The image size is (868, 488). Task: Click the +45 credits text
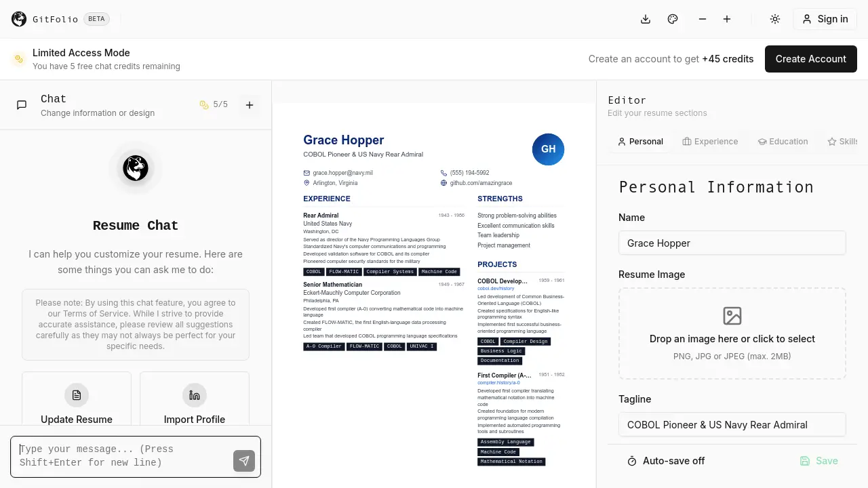(x=728, y=59)
